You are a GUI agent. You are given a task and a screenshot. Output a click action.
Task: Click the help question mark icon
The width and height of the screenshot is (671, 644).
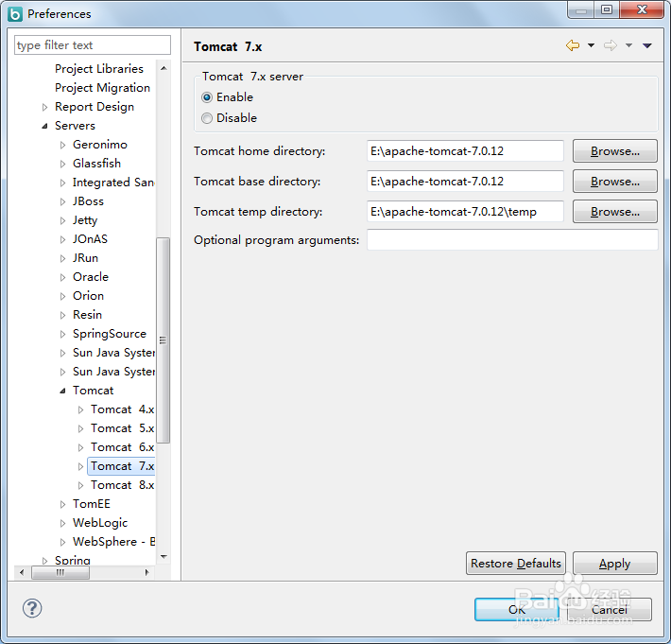coord(32,608)
